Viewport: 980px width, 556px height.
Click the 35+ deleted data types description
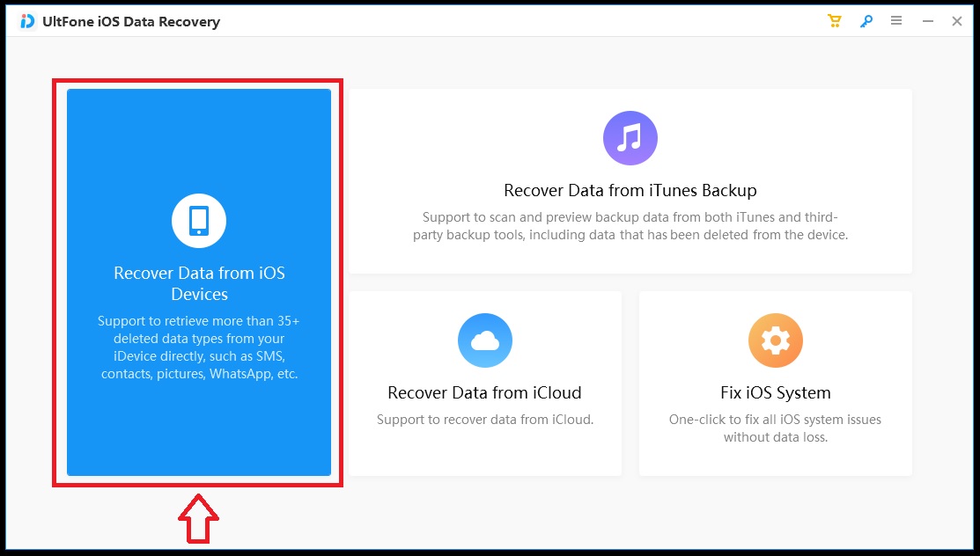(198, 347)
